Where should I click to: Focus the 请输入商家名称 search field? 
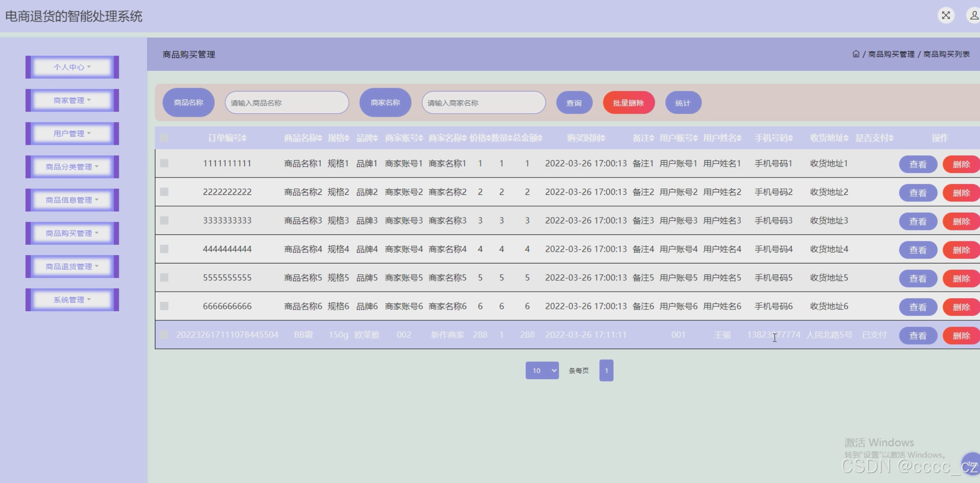coord(483,103)
